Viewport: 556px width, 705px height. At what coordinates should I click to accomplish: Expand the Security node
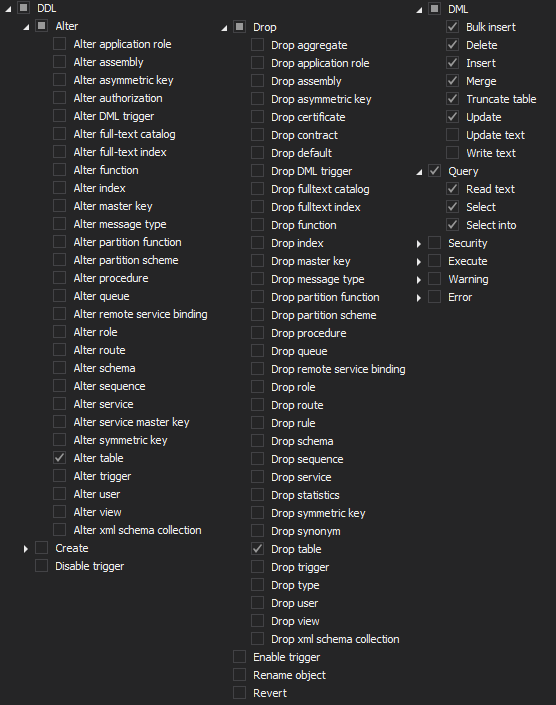tap(418, 244)
